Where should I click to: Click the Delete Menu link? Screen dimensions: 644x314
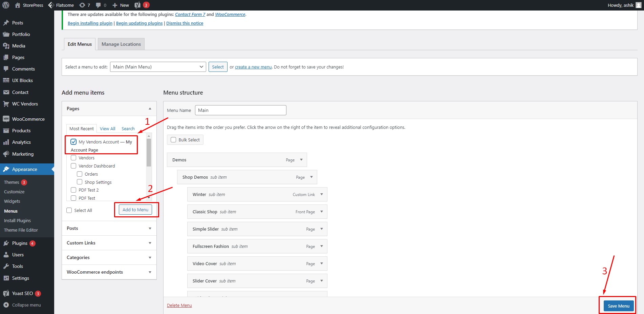coord(179,306)
